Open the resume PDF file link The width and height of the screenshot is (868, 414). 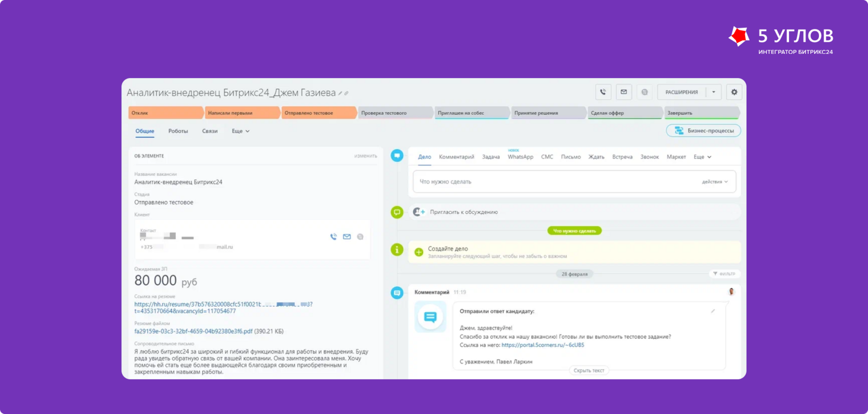(x=193, y=331)
